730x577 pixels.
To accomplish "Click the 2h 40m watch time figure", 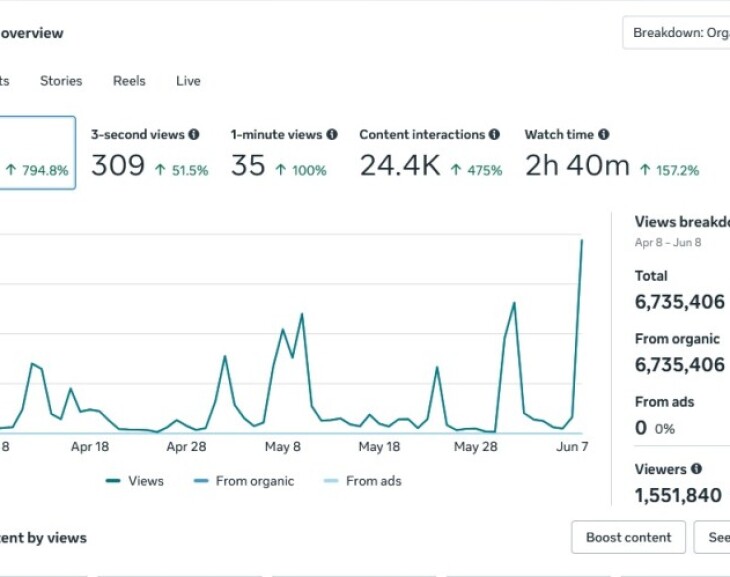I will [577, 166].
